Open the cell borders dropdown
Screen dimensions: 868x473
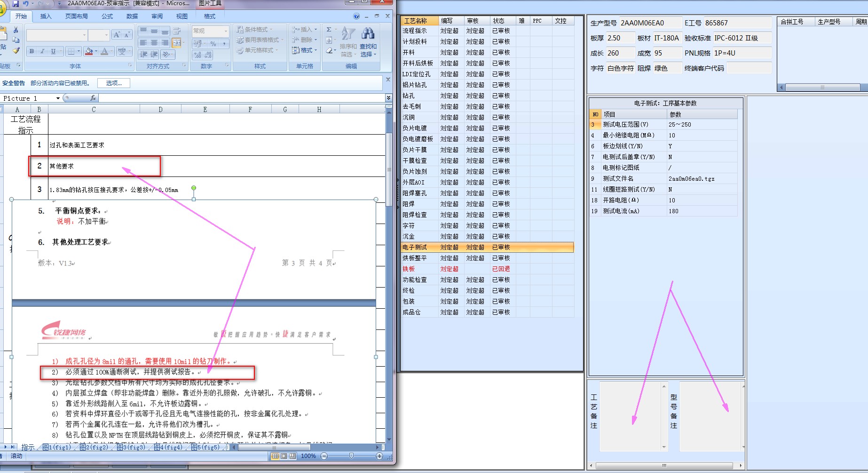pyautogui.click(x=79, y=51)
